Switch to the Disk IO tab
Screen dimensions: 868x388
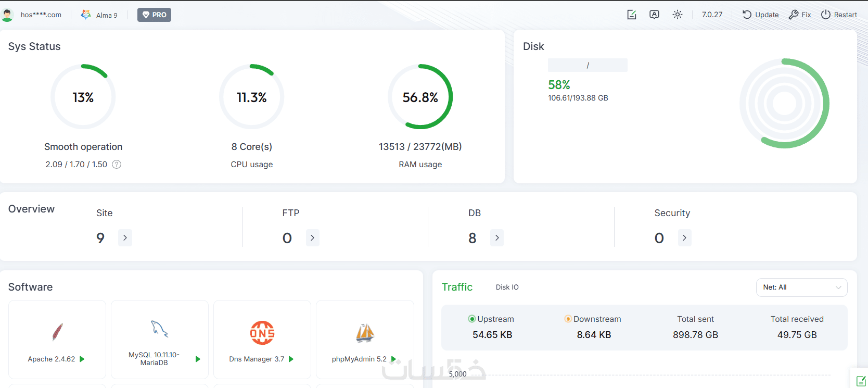[507, 287]
